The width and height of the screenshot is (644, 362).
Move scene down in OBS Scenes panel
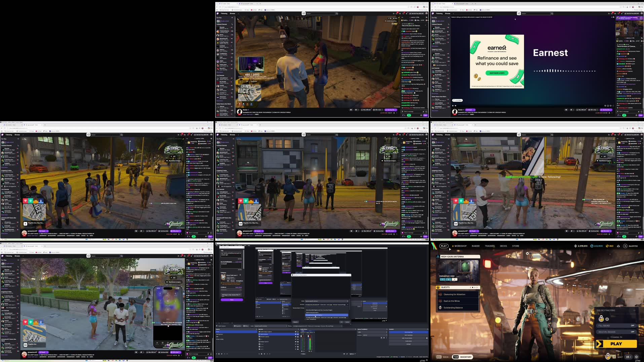coord(227,354)
